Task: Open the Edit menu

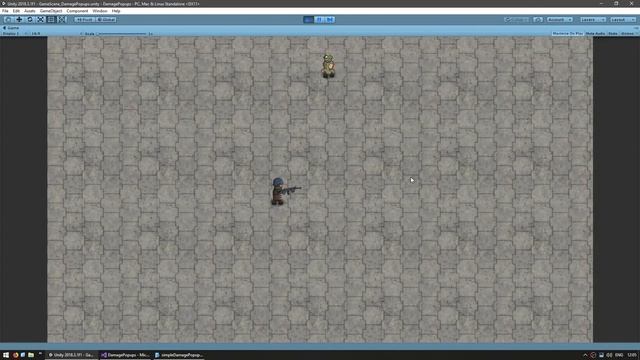Action: (16, 11)
